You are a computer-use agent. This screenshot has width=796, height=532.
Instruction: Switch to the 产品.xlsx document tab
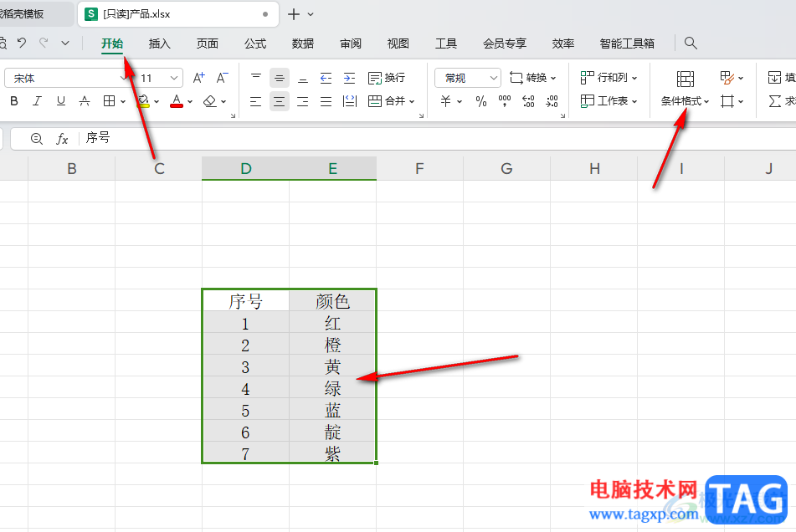click(178, 14)
